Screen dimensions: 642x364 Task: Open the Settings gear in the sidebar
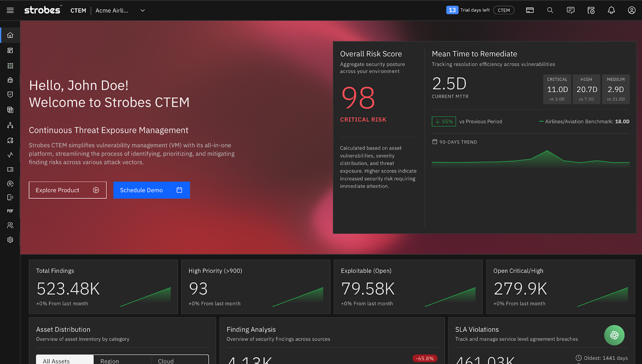10,239
